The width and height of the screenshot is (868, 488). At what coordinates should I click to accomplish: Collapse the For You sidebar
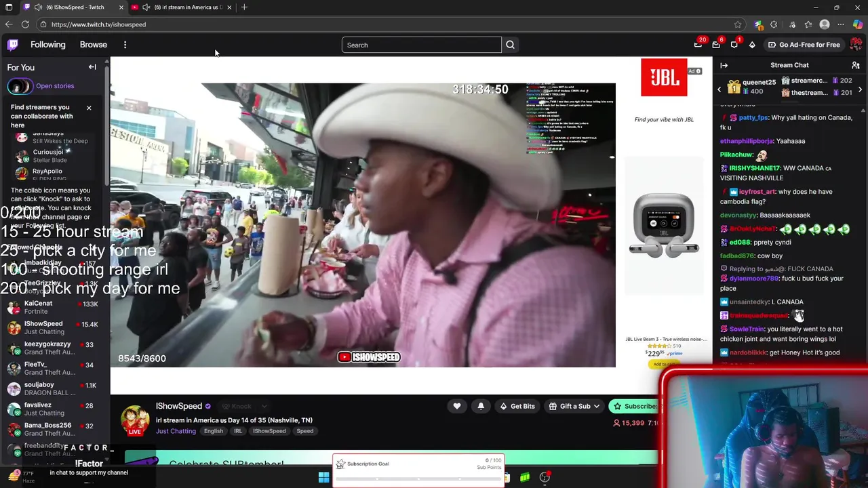coord(92,67)
